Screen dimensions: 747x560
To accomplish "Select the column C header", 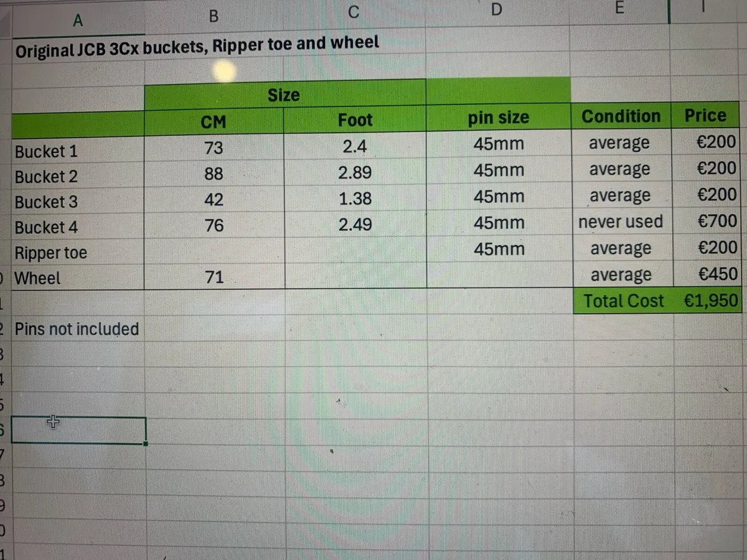I will pyautogui.click(x=354, y=11).
